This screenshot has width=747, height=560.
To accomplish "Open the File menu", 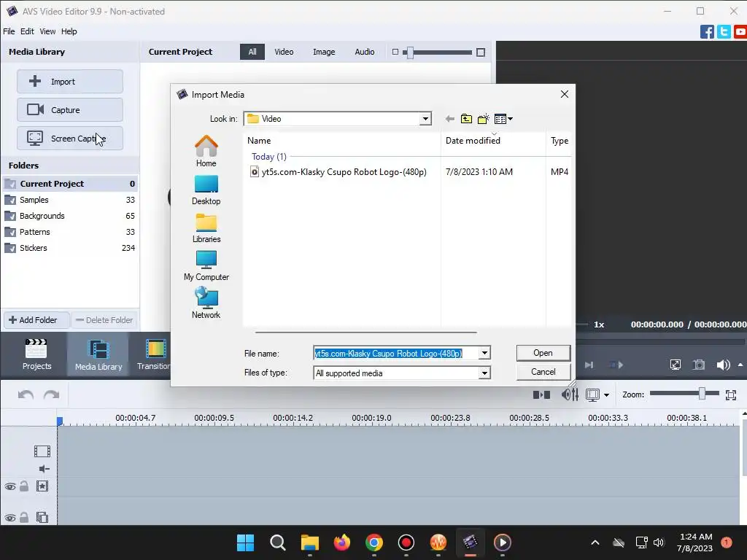I will pyautogui.click(x=9, y=31).
